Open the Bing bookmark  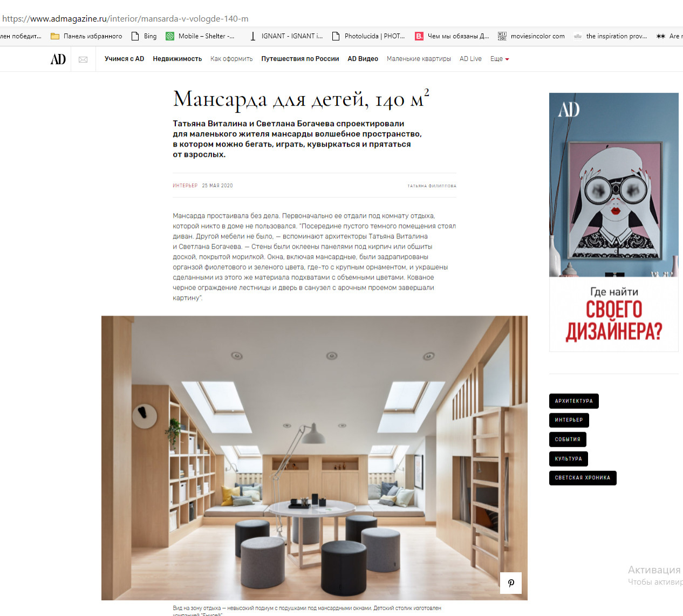(144, 36)
